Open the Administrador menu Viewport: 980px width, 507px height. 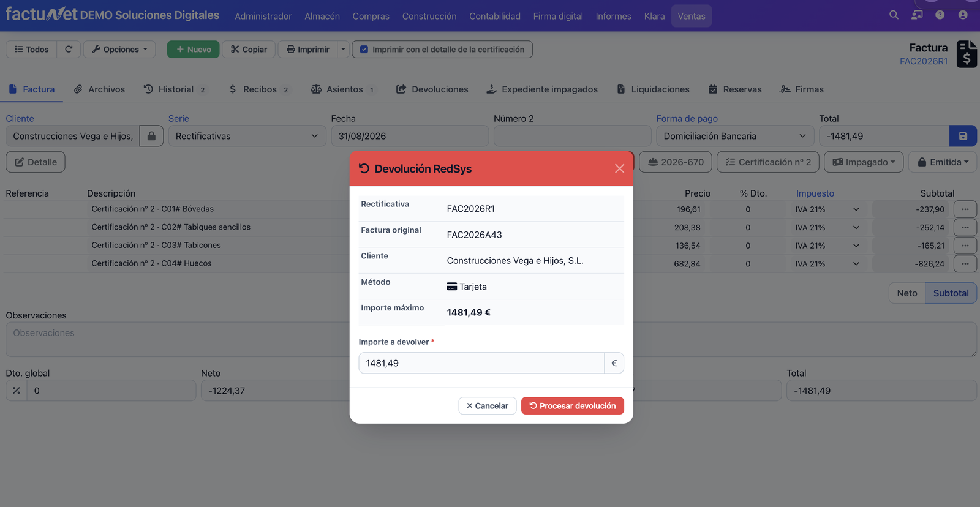pyautogui.click(x=263, y=16)
